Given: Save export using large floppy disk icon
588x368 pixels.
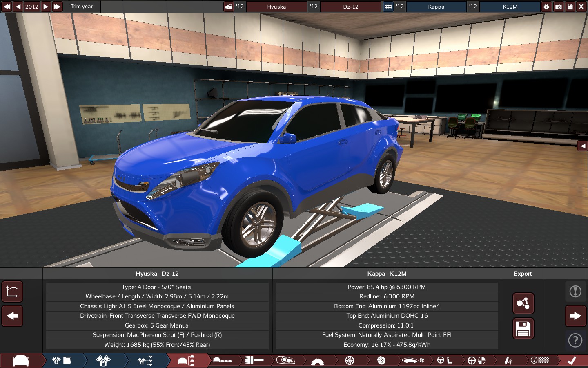Looking at the screenshot, I should pyautogui.click(x=523, y=328).
